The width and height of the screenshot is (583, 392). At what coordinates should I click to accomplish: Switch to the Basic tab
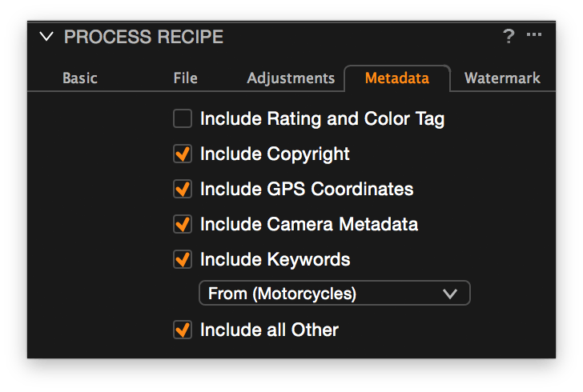tap(80, 78)
